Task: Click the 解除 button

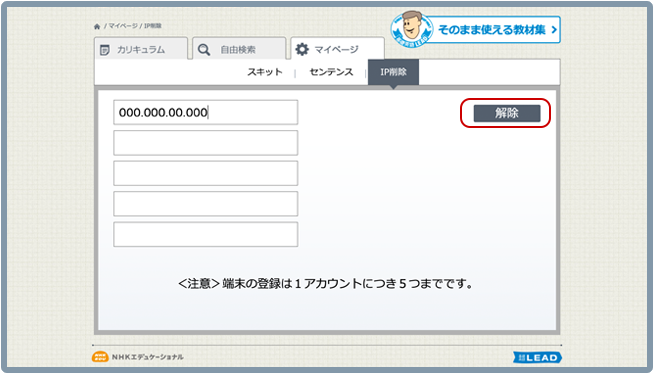Action: (x=507, y=113)
